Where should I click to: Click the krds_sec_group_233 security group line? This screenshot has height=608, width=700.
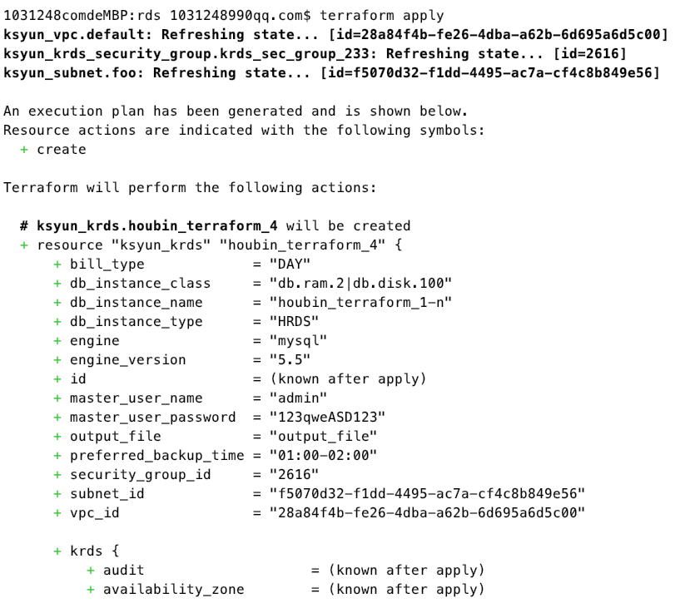pos(315,54)
